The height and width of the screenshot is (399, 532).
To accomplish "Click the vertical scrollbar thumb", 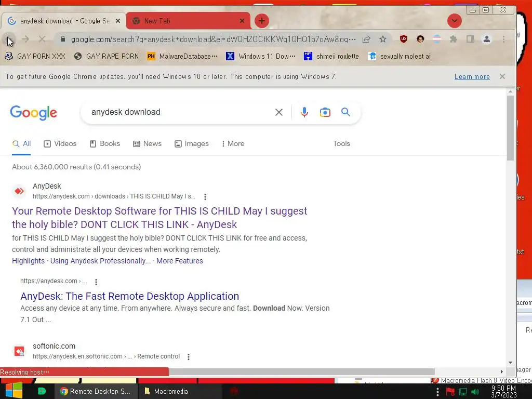I will click(510, 128).
